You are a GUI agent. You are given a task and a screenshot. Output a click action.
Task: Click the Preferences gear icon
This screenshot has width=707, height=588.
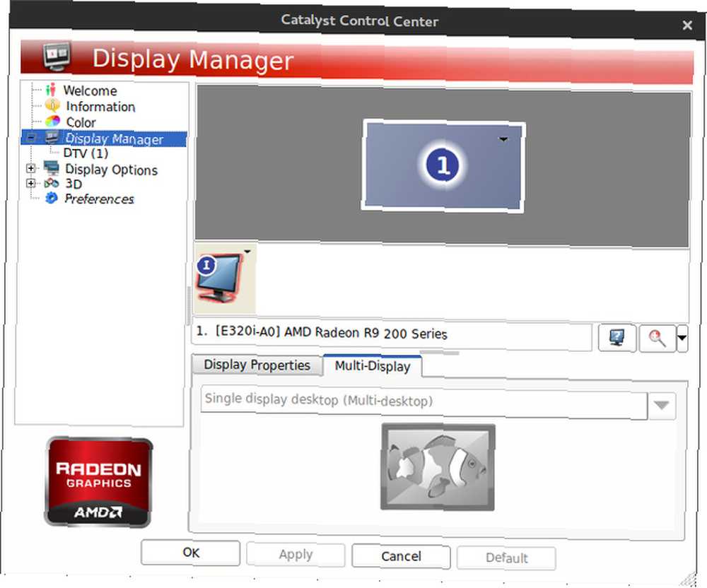click(x=52, y=198)
